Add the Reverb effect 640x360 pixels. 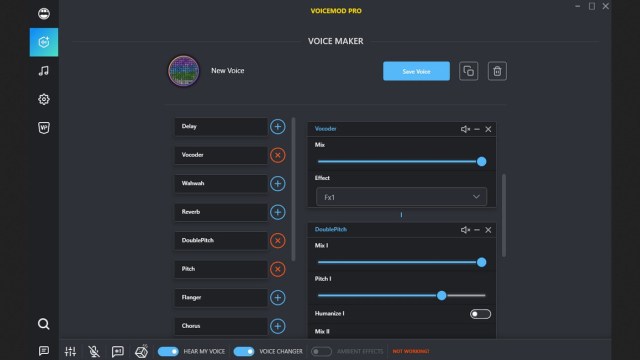(x=278, y=212)
